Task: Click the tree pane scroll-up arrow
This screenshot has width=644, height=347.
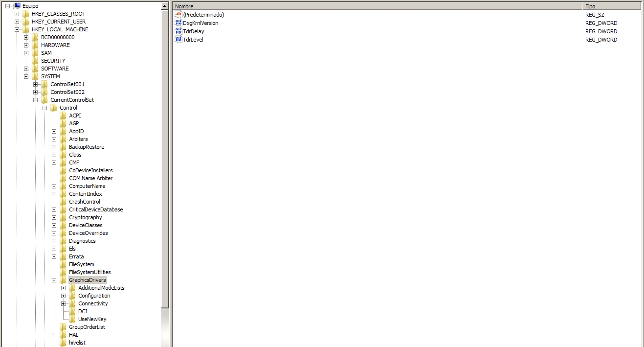Action: [165, 6]
